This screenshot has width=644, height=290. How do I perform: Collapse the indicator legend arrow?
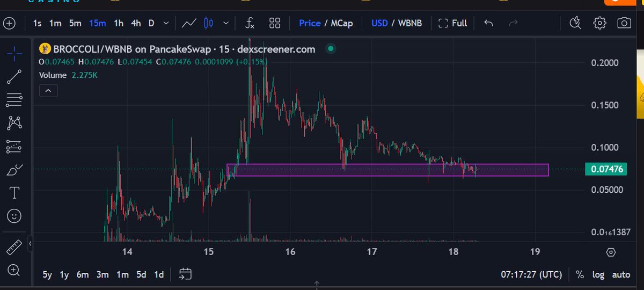pyautogui.click(x=48, y=91)
